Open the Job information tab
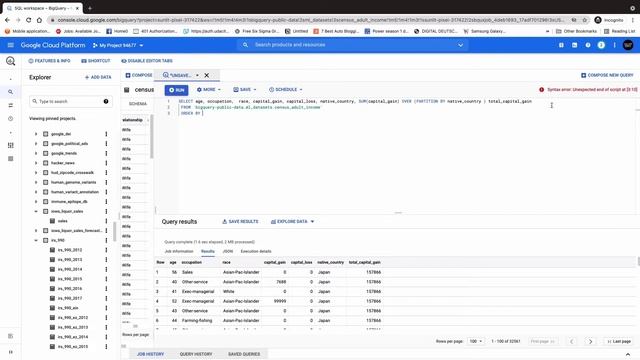 coord(179,251)
